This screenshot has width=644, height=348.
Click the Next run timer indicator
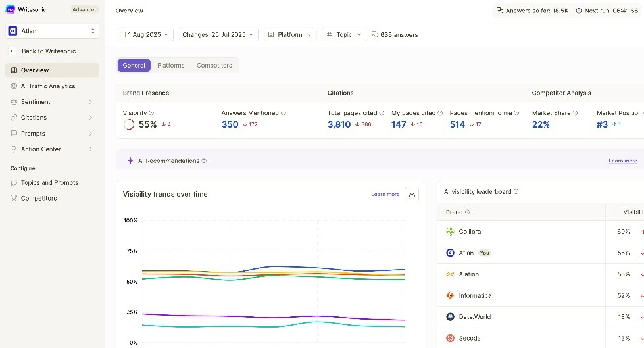pyautogui.click(x=607, y=11)
